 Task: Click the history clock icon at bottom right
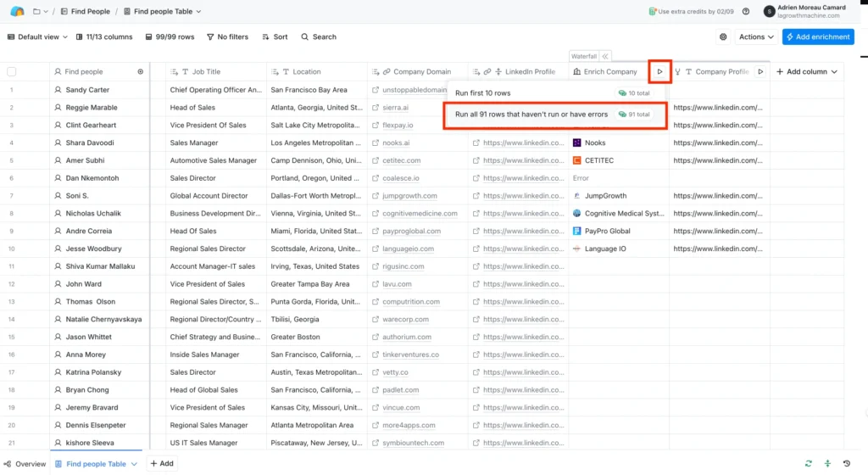(847, 463)
